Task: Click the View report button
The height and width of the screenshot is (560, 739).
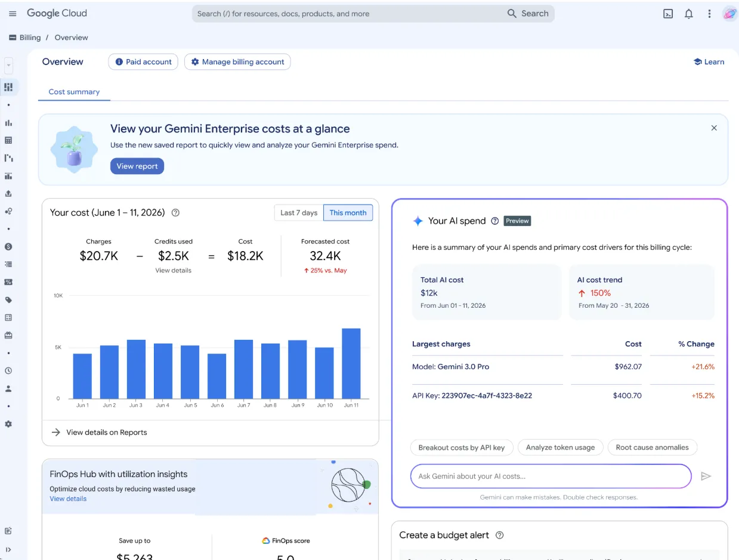Action: click(x=137, y=166)
